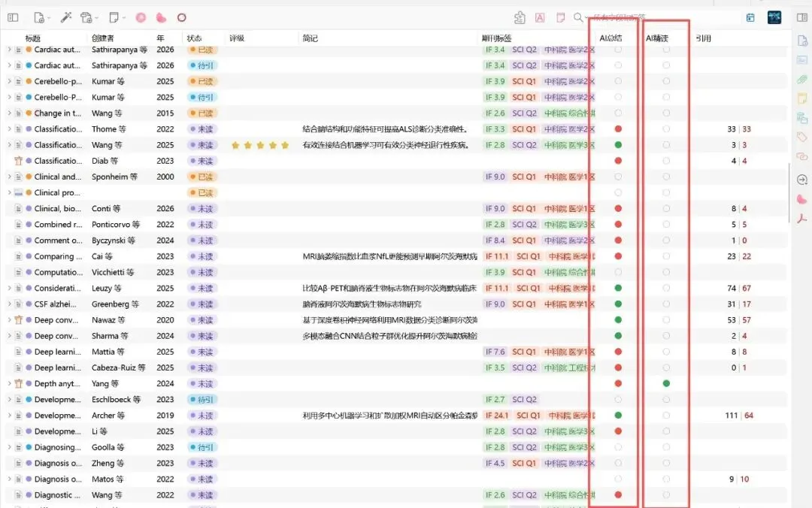Expand the Classificatio... Thome row
Image resolution: width=812 pixels, height=508 pixels.
click(x=9, y=129)
